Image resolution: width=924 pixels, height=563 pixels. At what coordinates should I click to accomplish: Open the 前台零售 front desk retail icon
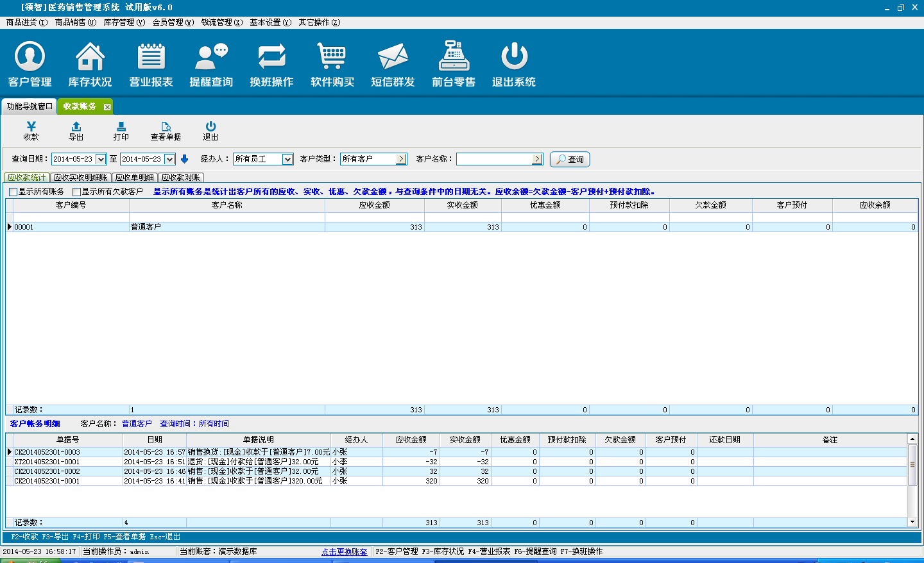click(454, 64)
